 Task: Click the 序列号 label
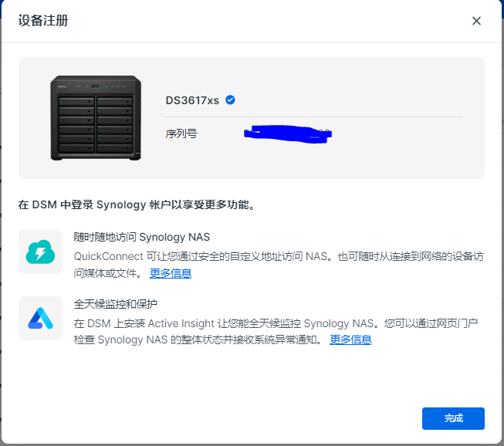tap(181, 133)
